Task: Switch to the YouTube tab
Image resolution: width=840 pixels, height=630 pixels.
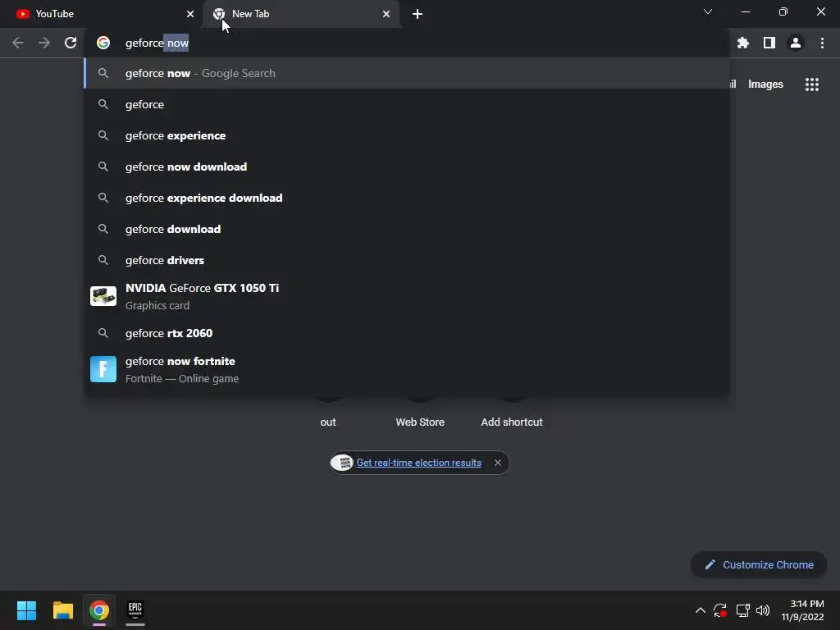Action: tap(100, 14)
